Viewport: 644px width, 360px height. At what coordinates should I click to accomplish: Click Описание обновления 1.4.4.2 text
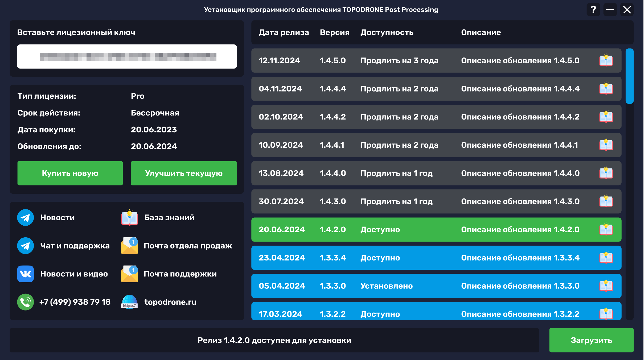coord(520,117)
